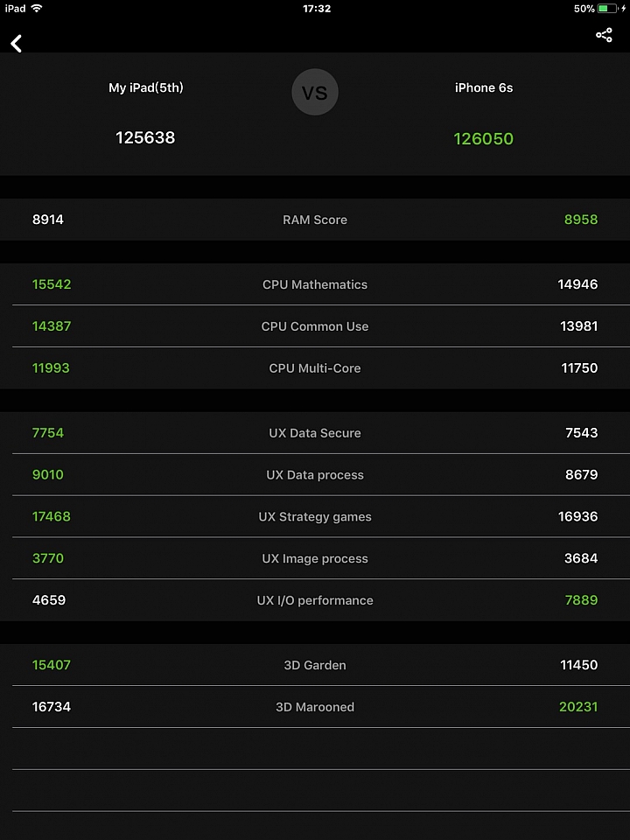Tap the share icon in top right
Image resolution: width=630 pixels, height=840 pixels.
604,35
